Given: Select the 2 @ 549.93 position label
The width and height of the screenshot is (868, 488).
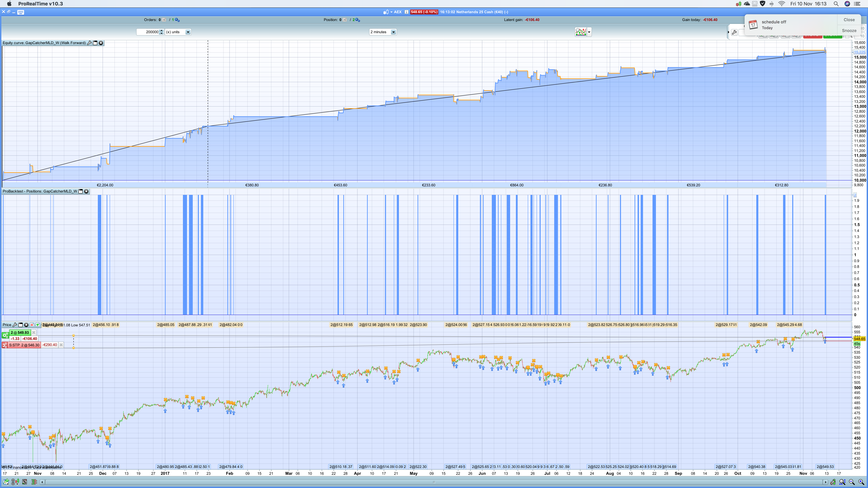Looking at the screenshot, I should click(20, 332).
